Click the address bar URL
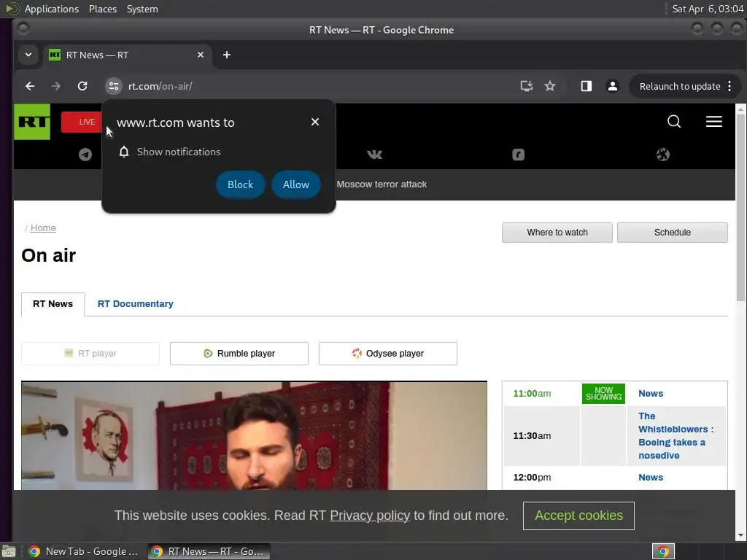The height and width of the screenshot is (560, 747). [x=160, y=86]
